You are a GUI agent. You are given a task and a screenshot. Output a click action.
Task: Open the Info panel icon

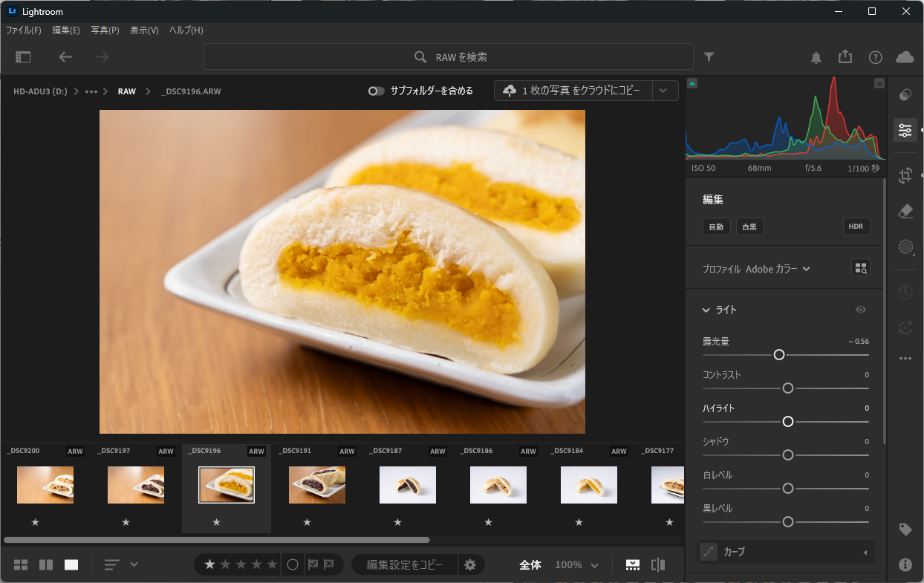click(905, 564)
